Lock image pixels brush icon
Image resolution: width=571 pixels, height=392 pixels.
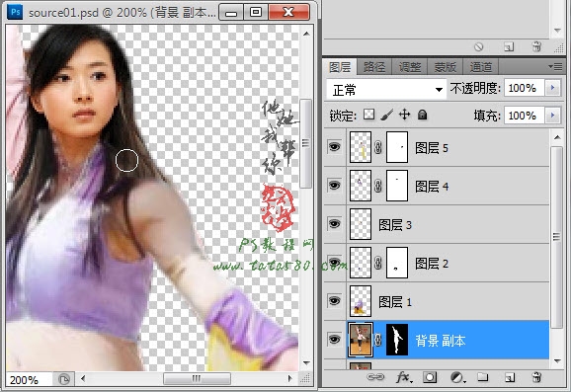[386, 115]
